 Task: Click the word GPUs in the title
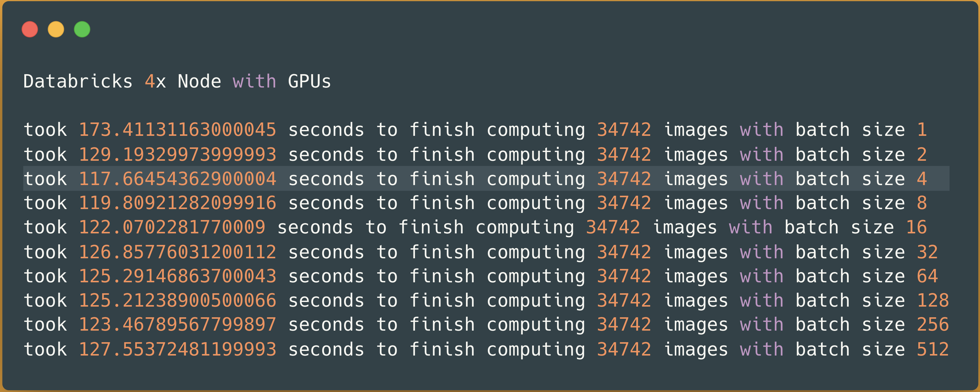click(x=310, y=81)
